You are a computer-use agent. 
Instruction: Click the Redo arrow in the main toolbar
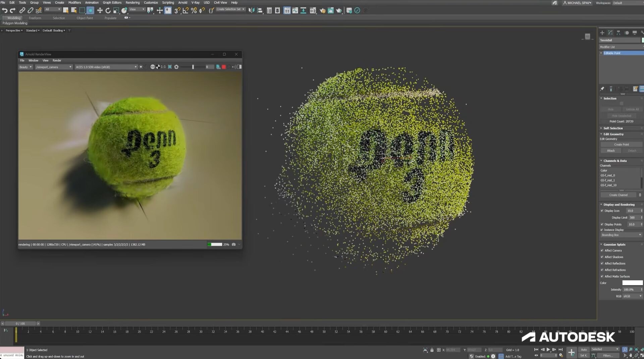(13, 10)
